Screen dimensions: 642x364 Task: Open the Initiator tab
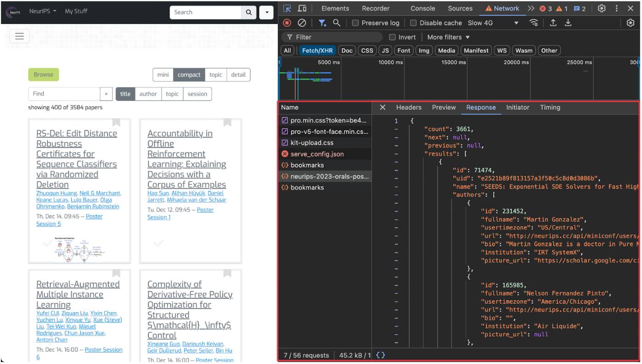point(518,107)
